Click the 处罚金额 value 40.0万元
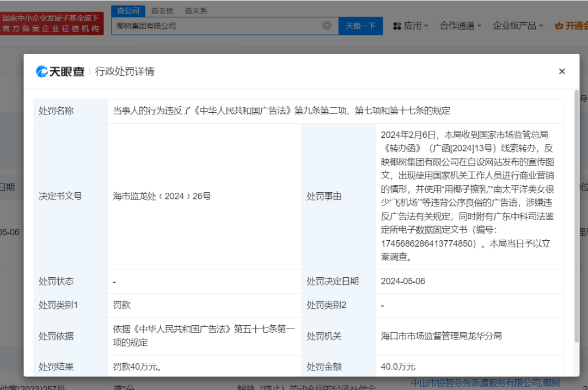 [x=398, y=367]
